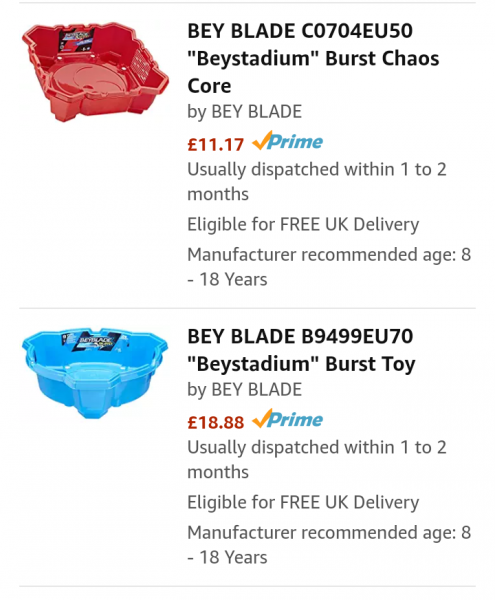Open the red Beystadium Chaos Core product image
Screen dimensions: 495x600
coord(95,72)
